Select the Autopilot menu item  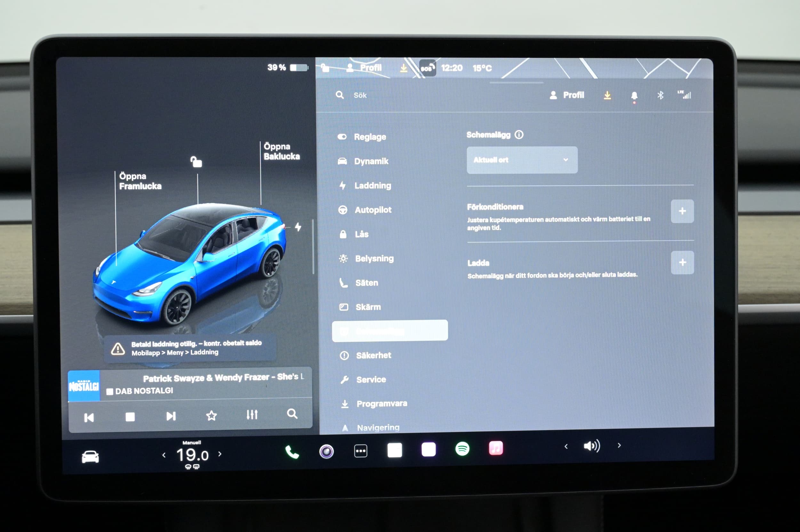pos(373,210)
